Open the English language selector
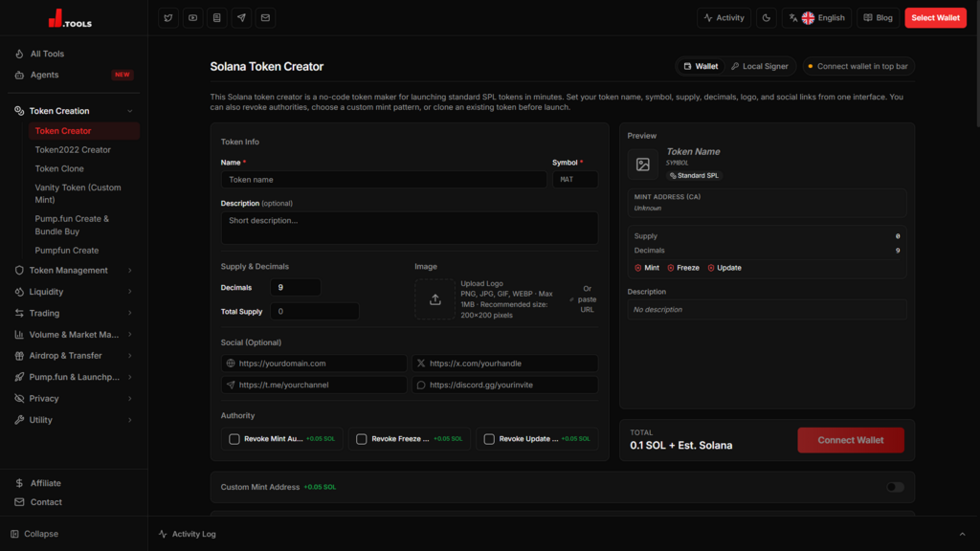The image size is (980, 551). point(816,17)
